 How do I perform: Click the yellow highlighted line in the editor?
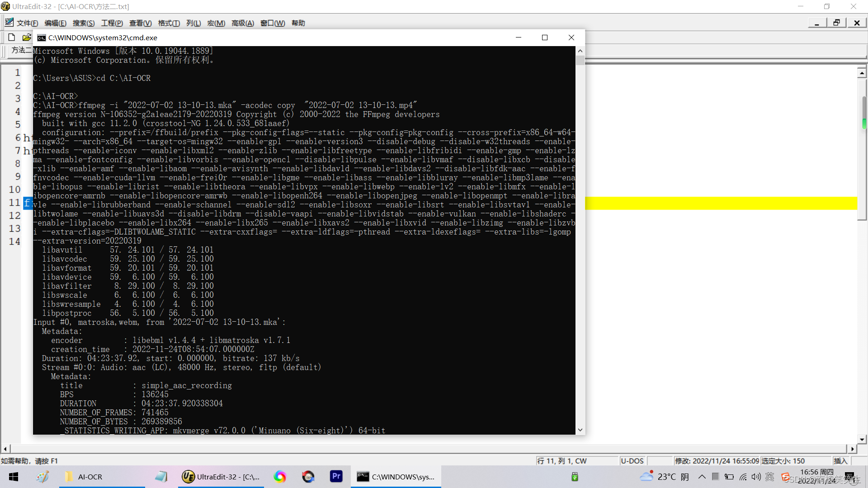click(721, 203)
